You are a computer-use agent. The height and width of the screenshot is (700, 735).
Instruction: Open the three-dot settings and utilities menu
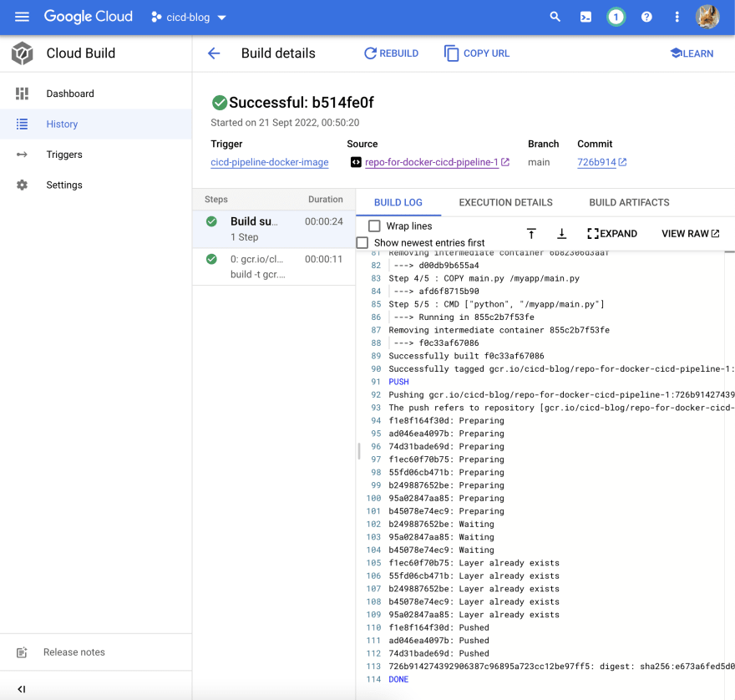[677, 18]
